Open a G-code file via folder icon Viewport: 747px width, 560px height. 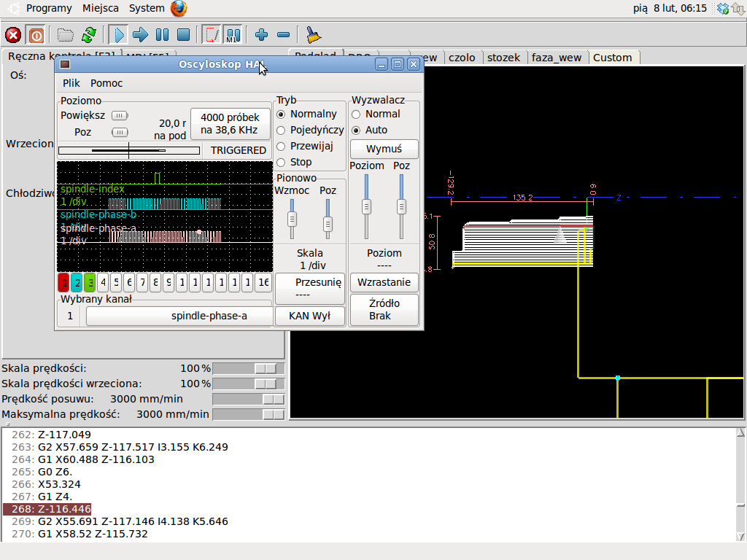pyautogui.click(x=65, y=35)
